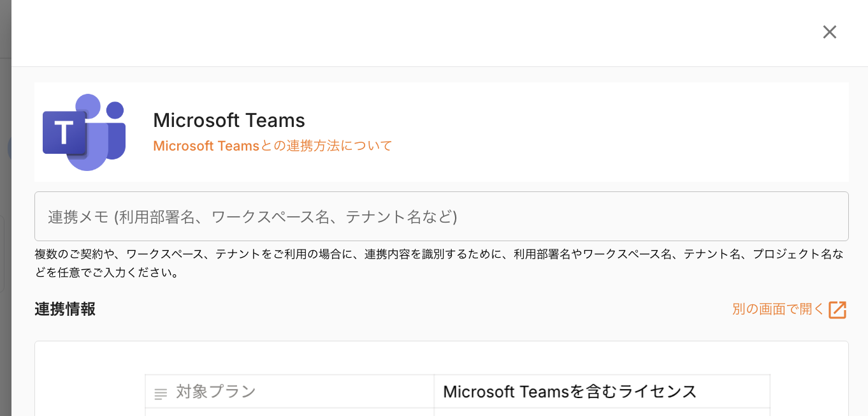Click the 連携情報 section heading
Image resolution: width=868 pixels, height=416 pixels.
click(x=65, y=309)
